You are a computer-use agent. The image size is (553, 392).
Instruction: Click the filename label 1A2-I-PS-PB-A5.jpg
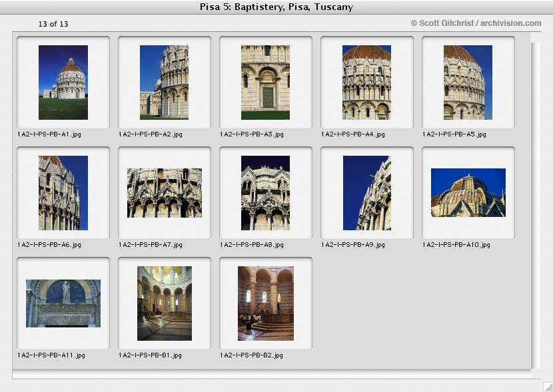454,134
